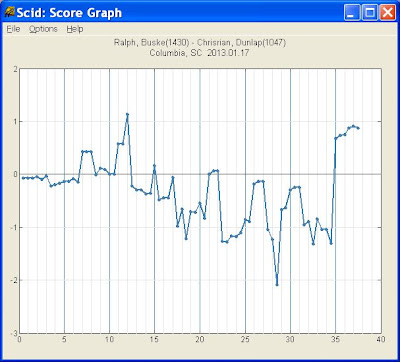
Task: Minimize the Score Graph window
Action: 352,13
